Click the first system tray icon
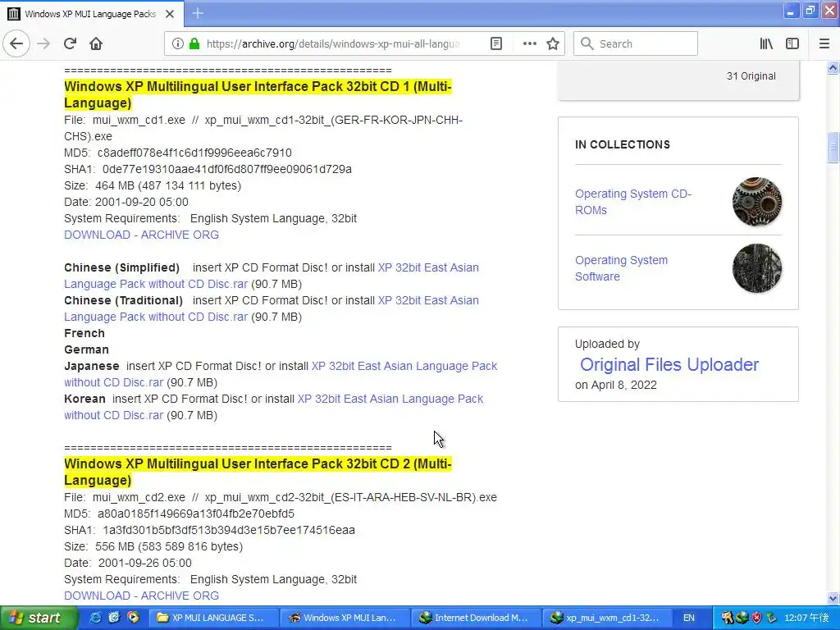 coord(727,618)
